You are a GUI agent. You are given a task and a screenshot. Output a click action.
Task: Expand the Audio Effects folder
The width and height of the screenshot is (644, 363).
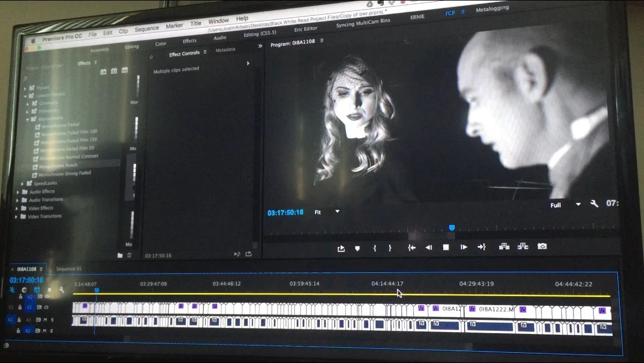18,192
